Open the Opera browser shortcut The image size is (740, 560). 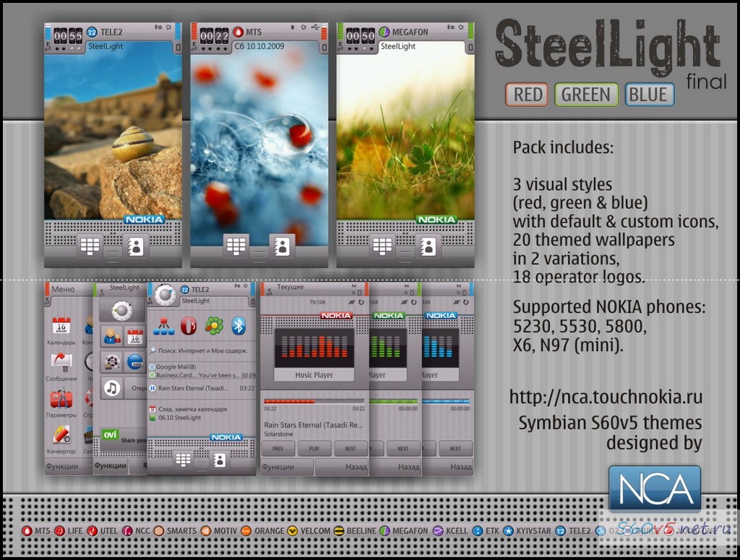[x=189, y=326]
